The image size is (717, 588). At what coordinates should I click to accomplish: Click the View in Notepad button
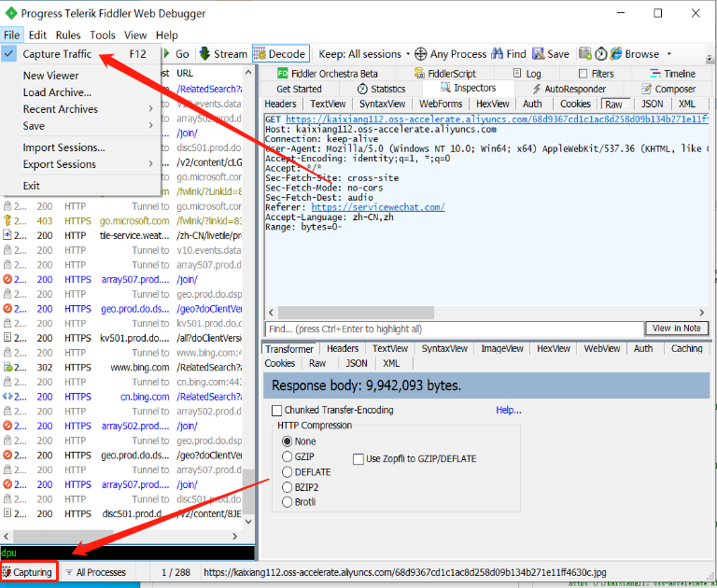(x=676, y=329)
